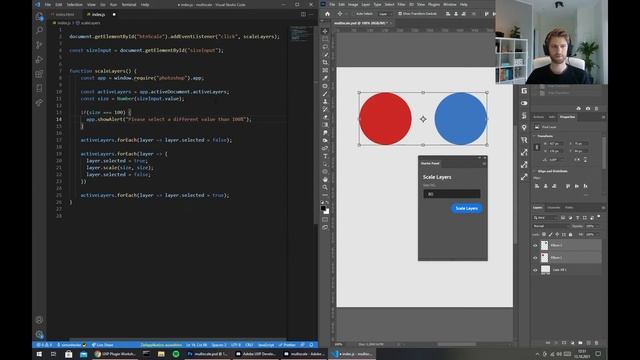640x360 pixels.
Task: Select the Zoom tool in Photoshop
Action: 325,187
